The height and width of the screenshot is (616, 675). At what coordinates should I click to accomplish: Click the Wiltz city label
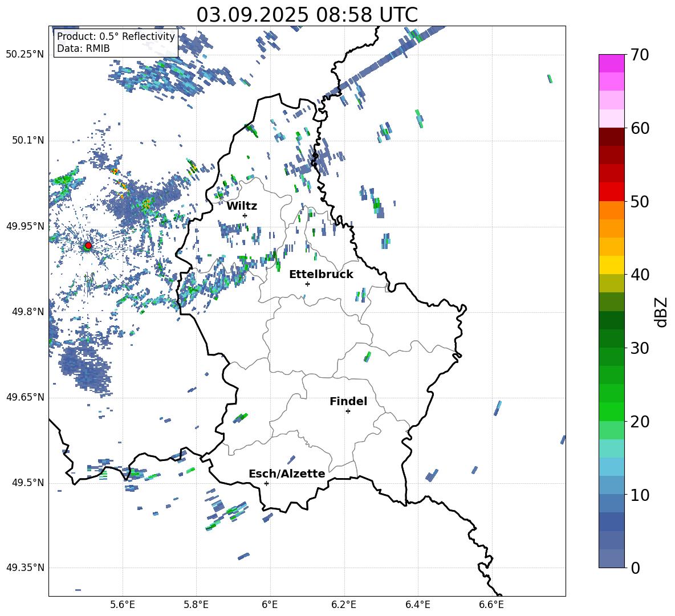click(x=242, y=206)
